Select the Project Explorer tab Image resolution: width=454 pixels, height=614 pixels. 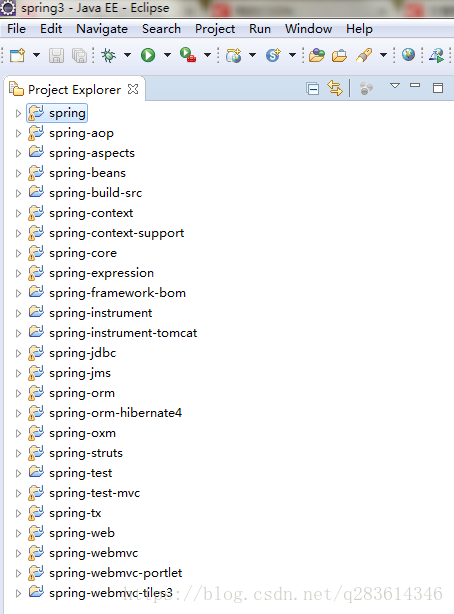click(74, 90)
